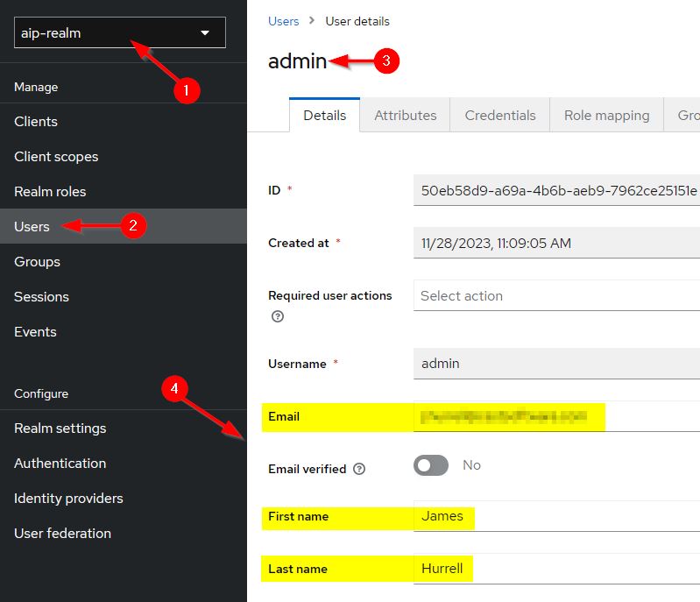Go to Realm roles page

(50, 192)
